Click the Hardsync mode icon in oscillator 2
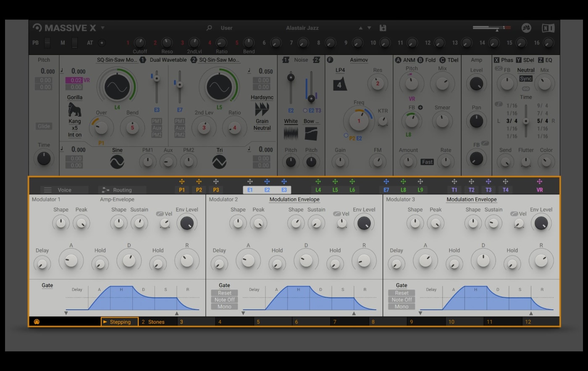The width and height of the screenshot is (588, 371). point(262,110)
